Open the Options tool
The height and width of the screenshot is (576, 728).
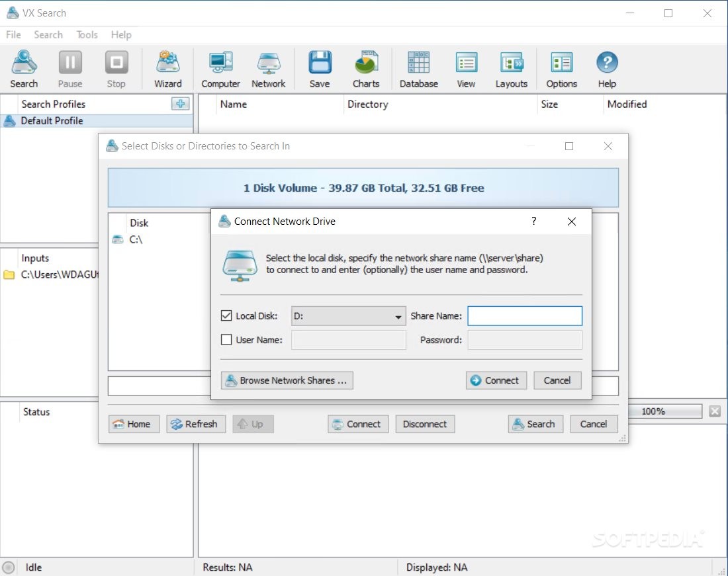[x=561, y=69]
